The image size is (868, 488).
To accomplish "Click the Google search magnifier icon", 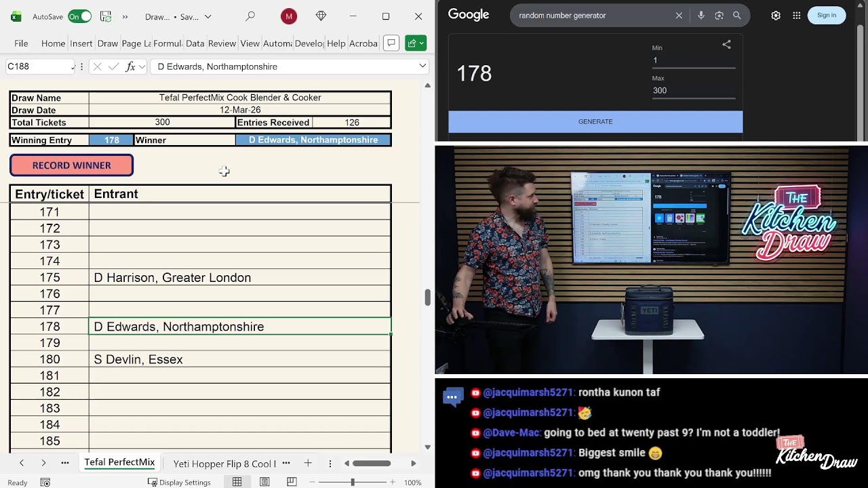I will point(737,16).
